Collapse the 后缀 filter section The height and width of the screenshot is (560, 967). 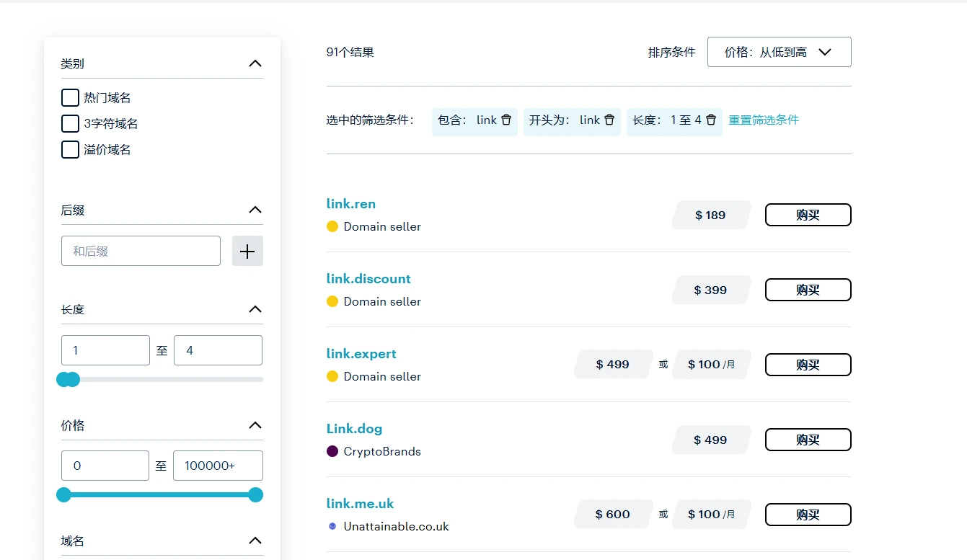(255, 210)
